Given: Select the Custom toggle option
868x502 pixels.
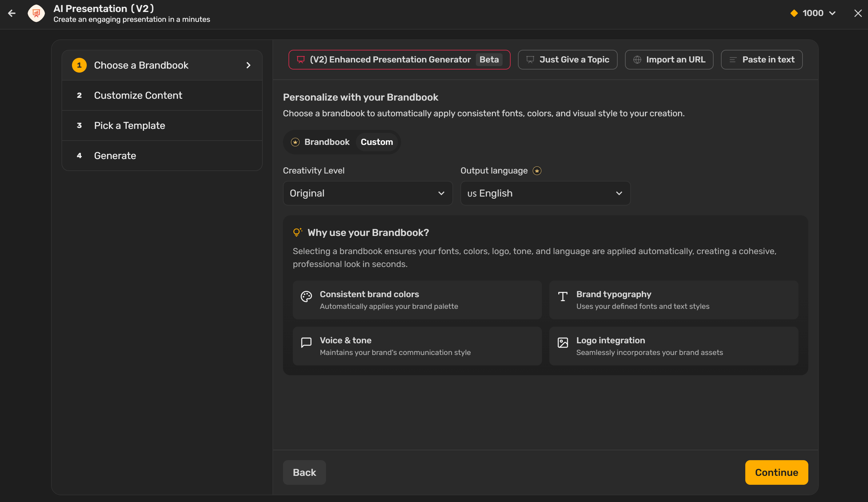Looking at the screenshot, I should pos(376,142).
